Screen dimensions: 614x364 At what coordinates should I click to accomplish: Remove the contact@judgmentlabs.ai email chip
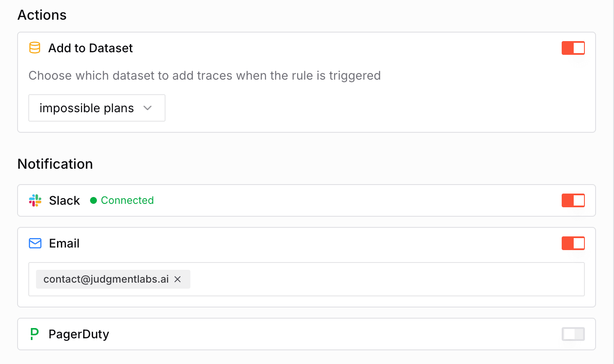point(178,279)
